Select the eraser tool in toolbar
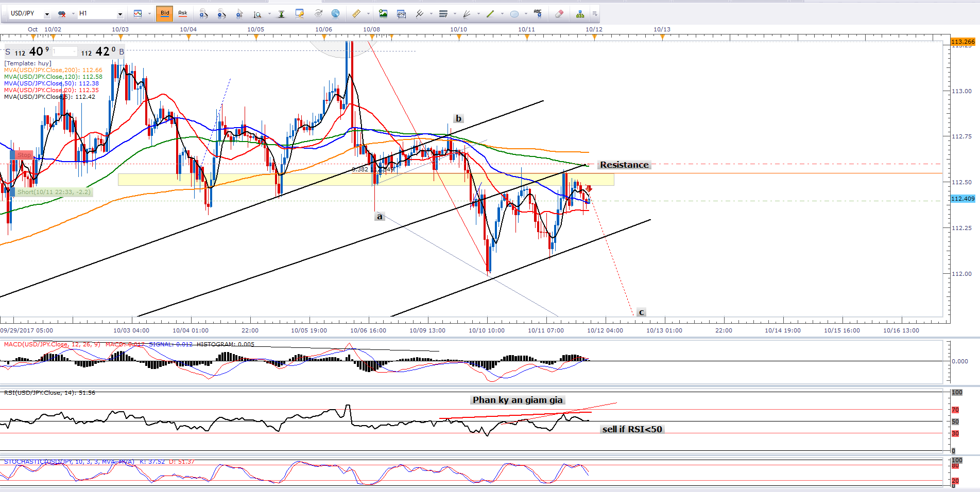Screen dimensions: 980x492 click(x=559, y=14)
